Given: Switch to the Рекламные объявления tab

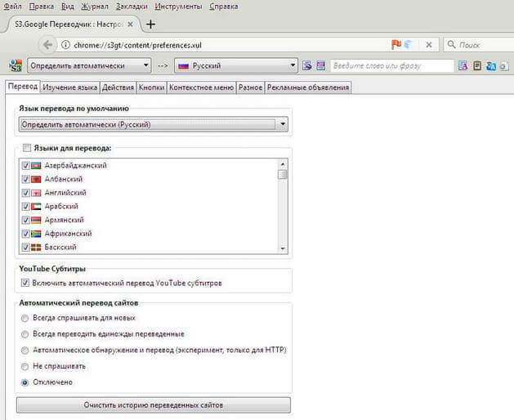Looking at the screenshot, I should click(x=308, y=87).
